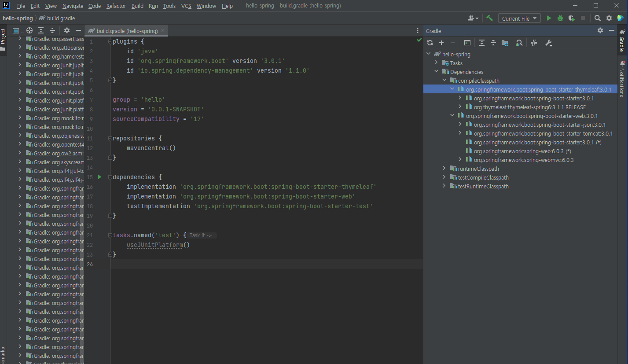The image size is (628, 364).
Task: Select spring-boot-starter-json:3.0.1 dependency
Action: (540, 125)
